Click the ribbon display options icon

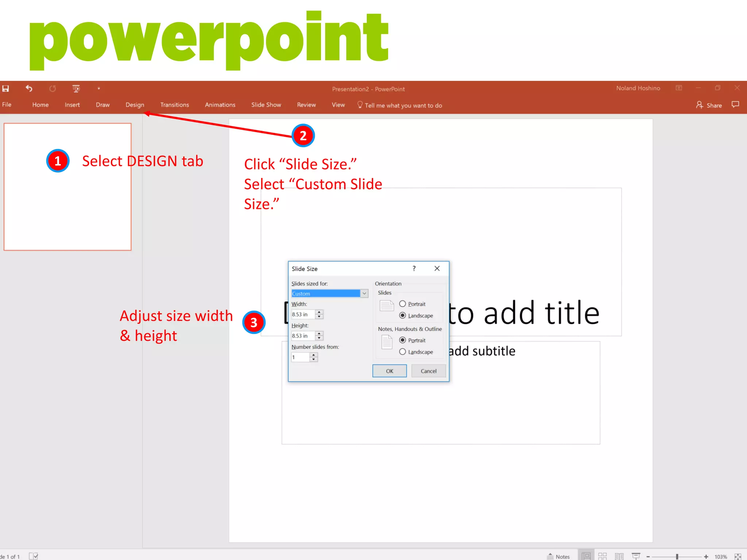(x=679, y=88)
